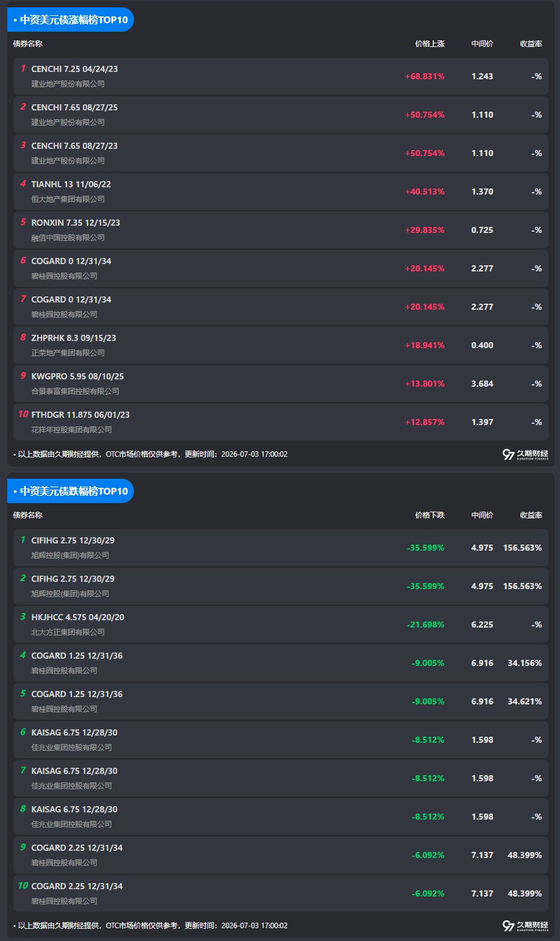
Task: Sort losers by 价格下跌 column header
Action: (x=430, y=515)
